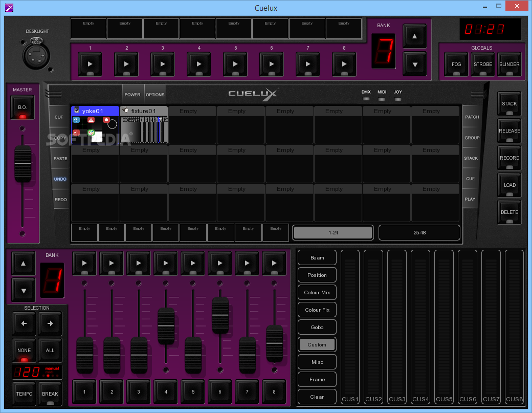Trigger top row play button 3
The image size is (532, 413).
click(x=163, y=64)
